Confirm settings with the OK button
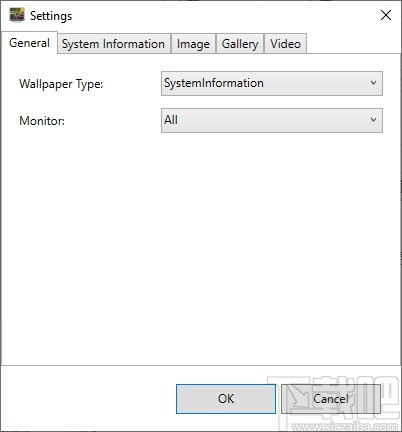The height and width of the screenshot is (432, 402). [226, 399]
